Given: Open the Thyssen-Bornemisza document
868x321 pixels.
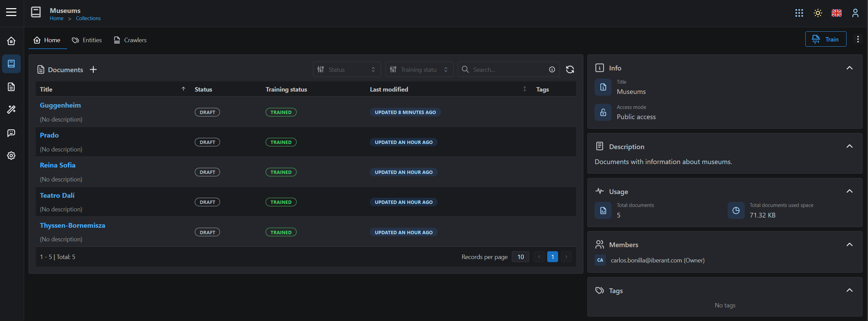Looking at the screenshot, I should tap(73, 225).
